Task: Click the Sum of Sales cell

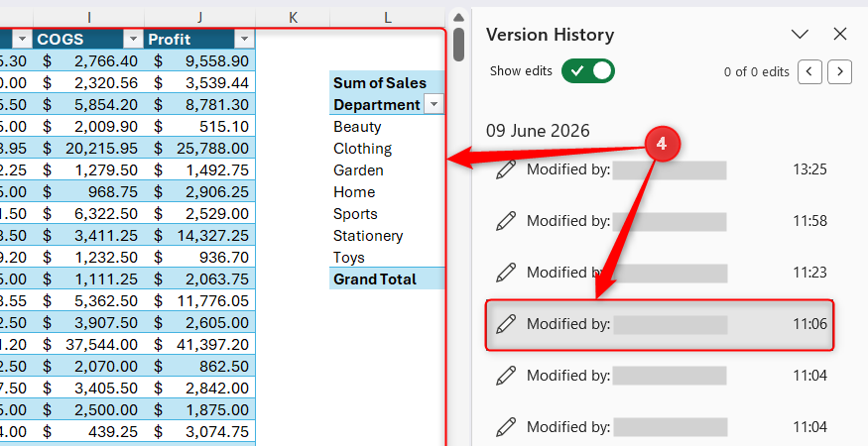Action: 387,82
